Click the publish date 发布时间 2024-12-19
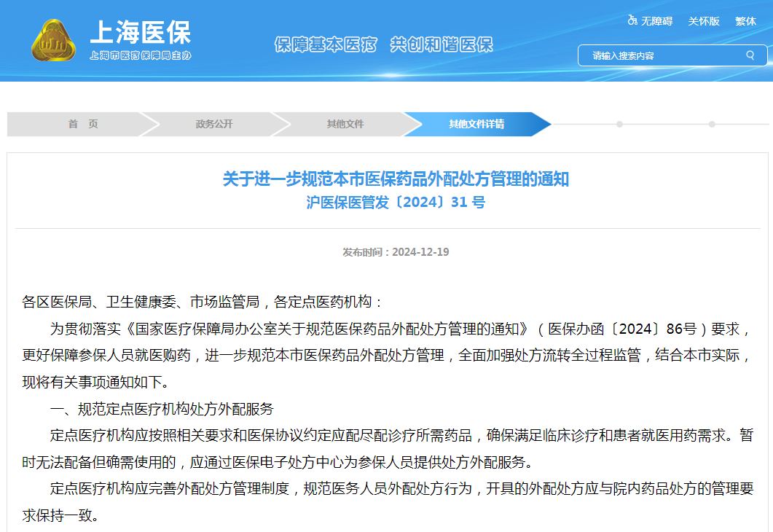 [x=396, y=252]
